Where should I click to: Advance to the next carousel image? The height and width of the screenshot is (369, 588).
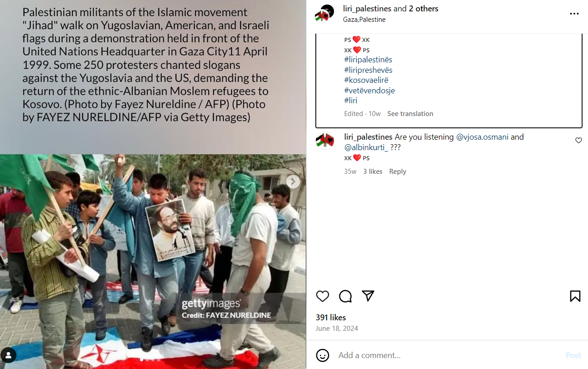click(293, 182)
